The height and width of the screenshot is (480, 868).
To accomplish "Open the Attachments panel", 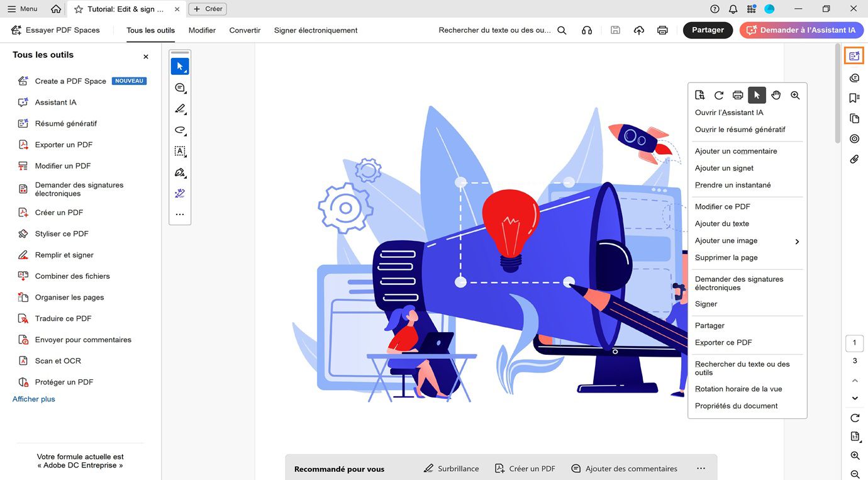I will tap(854, 159).
